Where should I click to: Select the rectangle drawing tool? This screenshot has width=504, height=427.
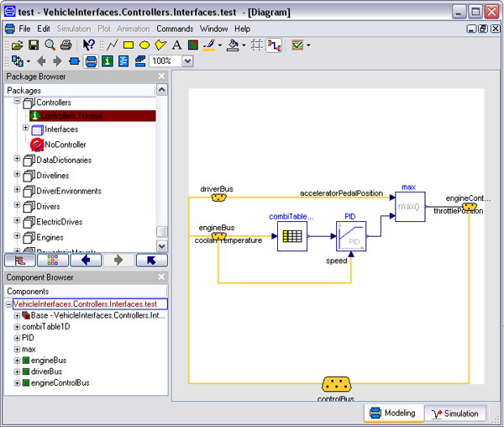129,45
